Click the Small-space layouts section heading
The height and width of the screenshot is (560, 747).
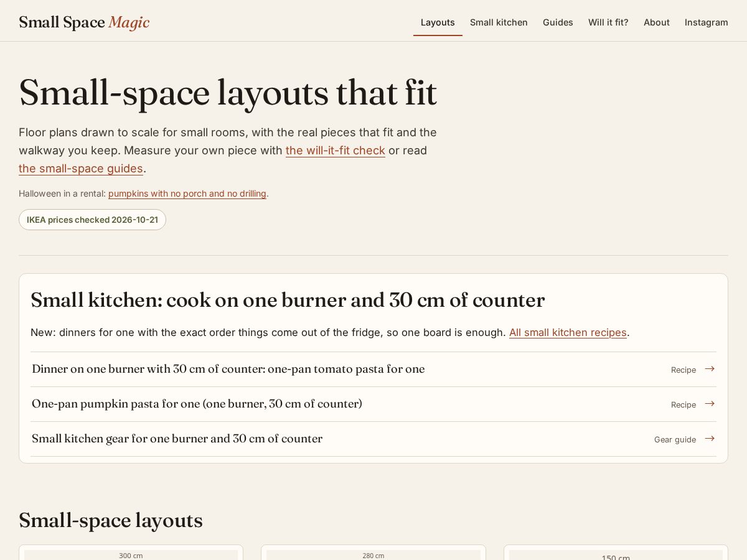tap(111, 520)
